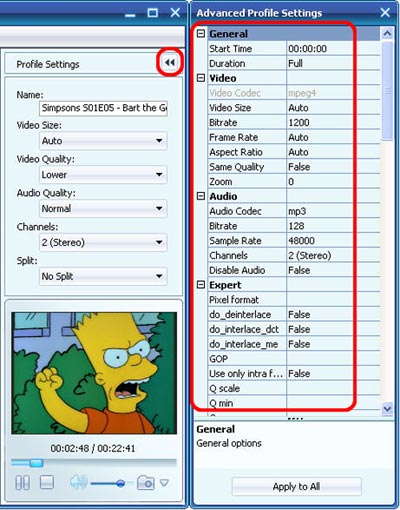The height and width of the screenshot is (510, 400).
Task: Select the Aspect Ratio row
Action: (x=294, y=152)
